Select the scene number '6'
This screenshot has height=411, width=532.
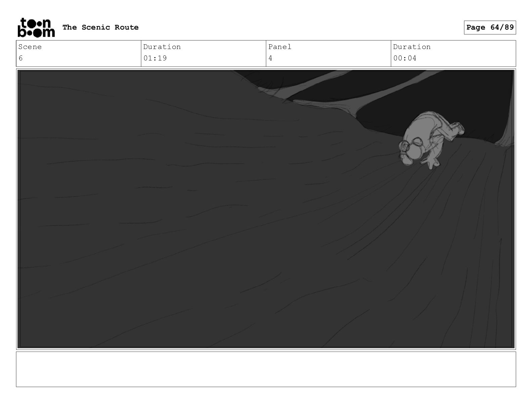[x=21, y=58]
